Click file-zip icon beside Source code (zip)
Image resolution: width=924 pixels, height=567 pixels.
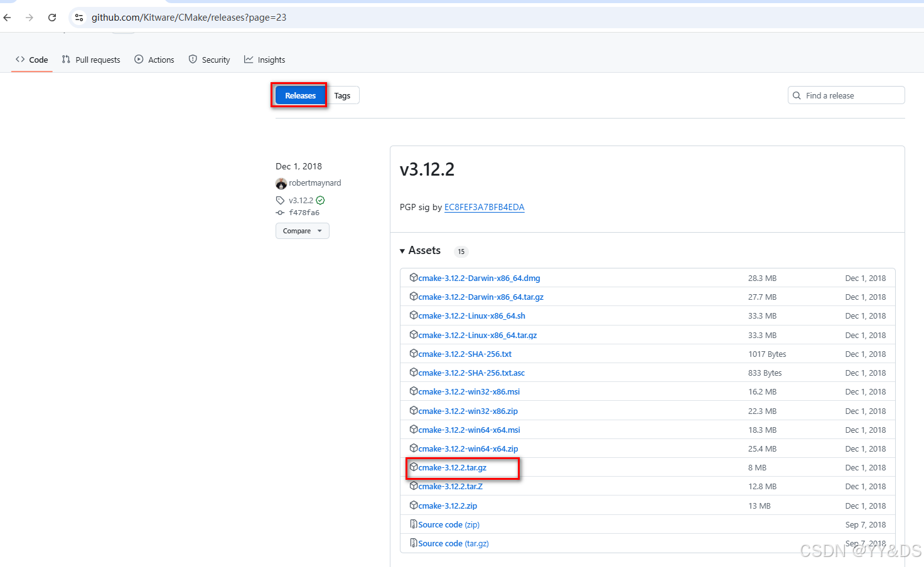[414, 524]
